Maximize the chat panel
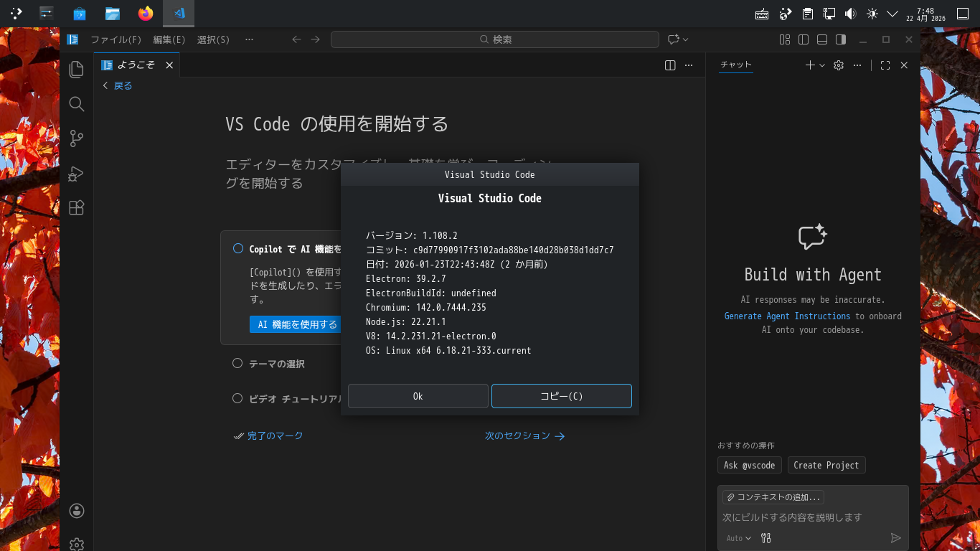The width and height of the screenshot is (980, 551). pos(885,65)
